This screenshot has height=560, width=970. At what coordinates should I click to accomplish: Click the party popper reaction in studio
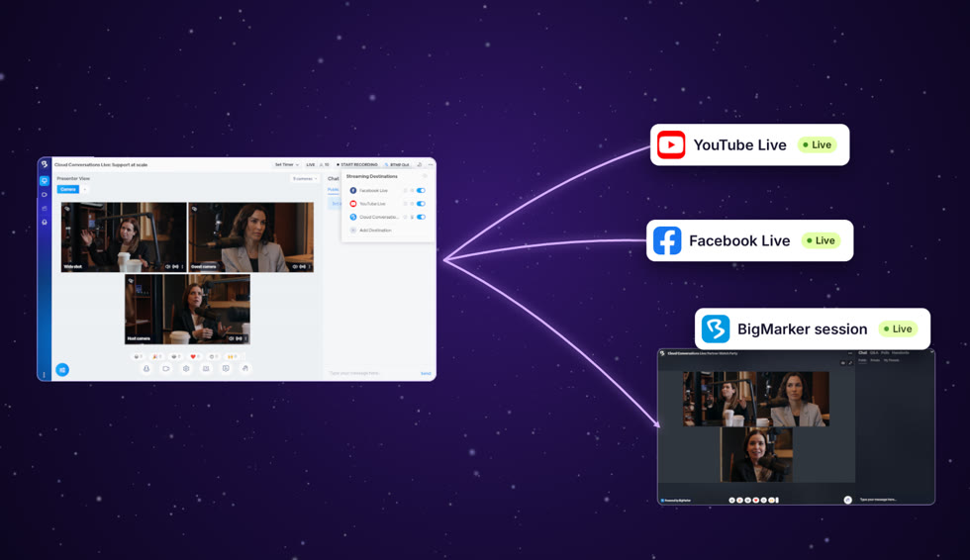point(156,356)
